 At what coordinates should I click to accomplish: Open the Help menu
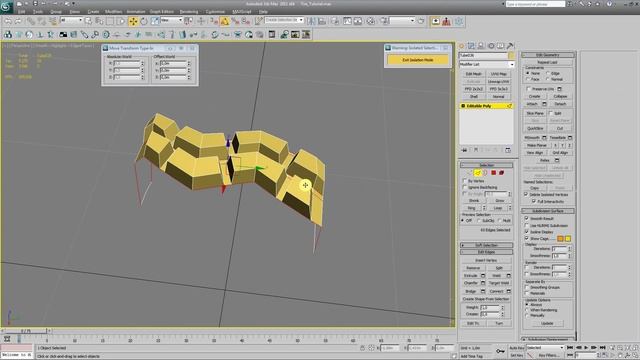[263, 11]
